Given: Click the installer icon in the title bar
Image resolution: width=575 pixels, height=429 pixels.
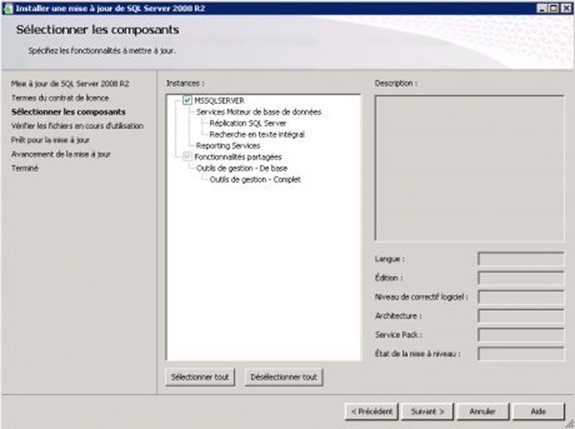Looking at the screenshot, I should click(7, 8).
